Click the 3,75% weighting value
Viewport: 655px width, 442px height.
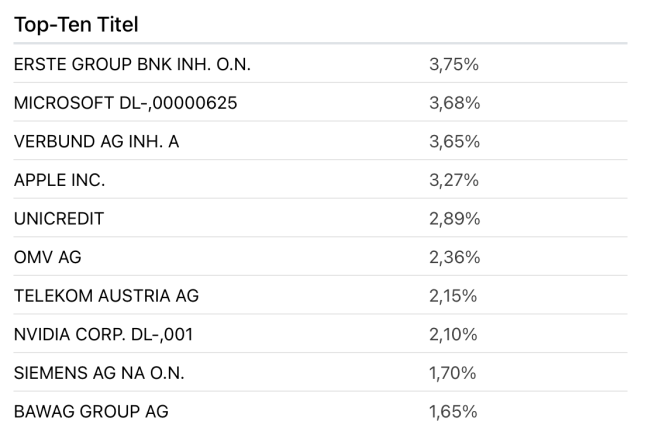454,64
